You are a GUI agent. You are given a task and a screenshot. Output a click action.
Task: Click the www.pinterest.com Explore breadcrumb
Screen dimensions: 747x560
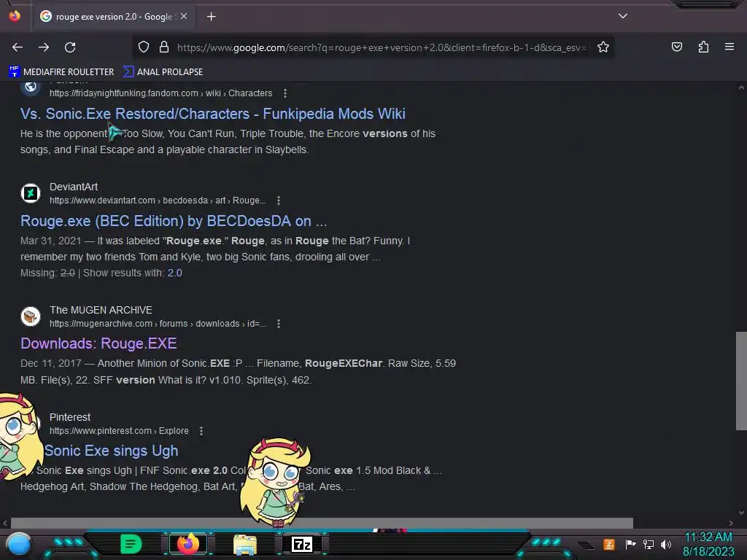coord(119,431)
